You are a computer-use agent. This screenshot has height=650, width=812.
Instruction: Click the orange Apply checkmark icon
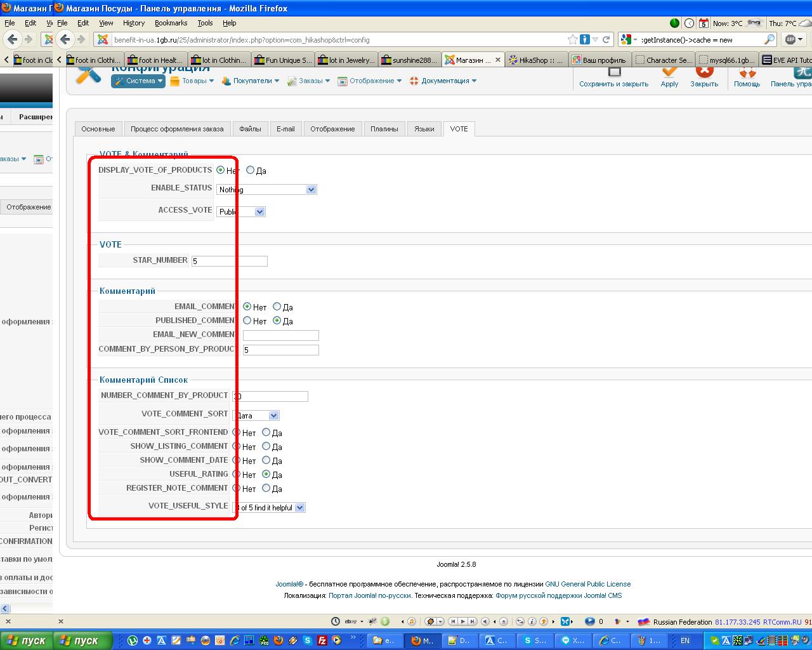point(669,72)
